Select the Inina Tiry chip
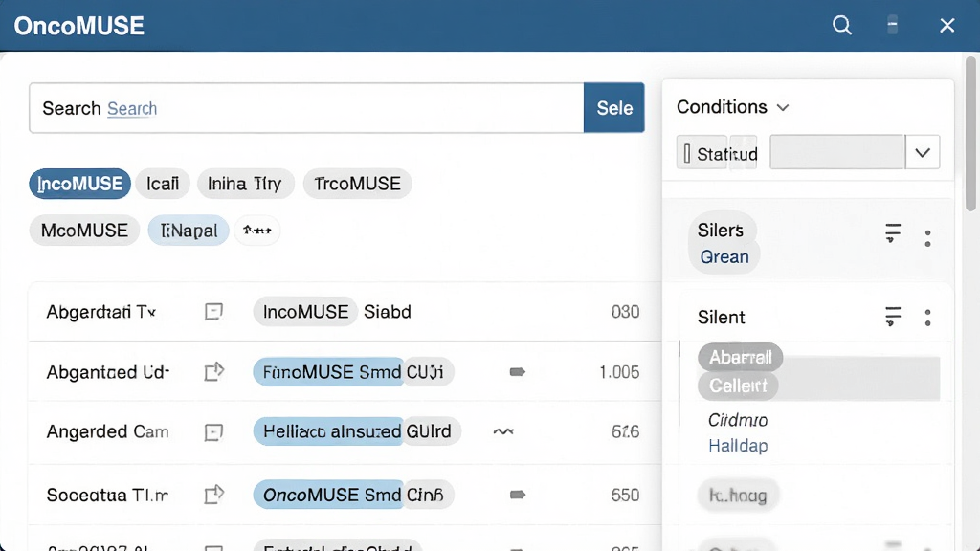This screenshot has width=980, height=551. click(245, 184)
